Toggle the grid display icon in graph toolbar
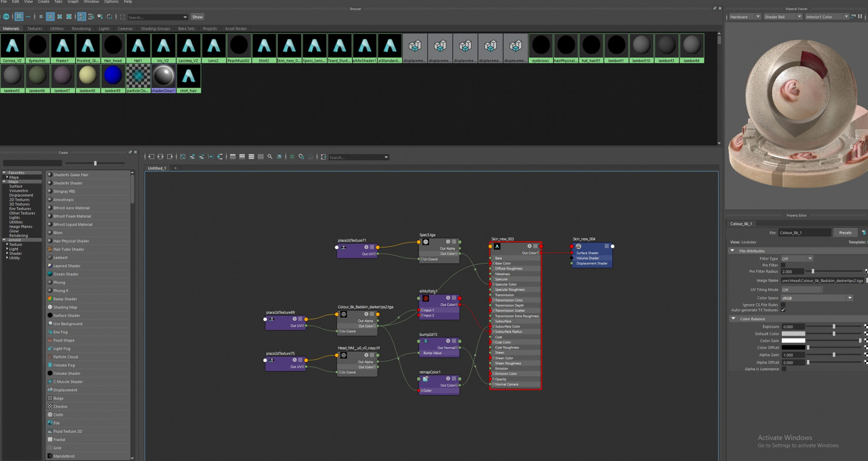 pos(292,157)
